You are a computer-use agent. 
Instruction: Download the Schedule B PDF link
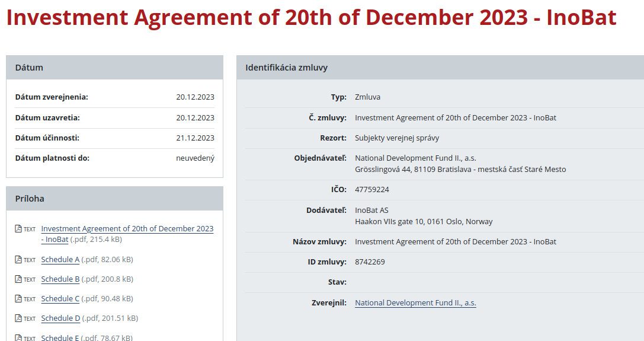point(60,279)
